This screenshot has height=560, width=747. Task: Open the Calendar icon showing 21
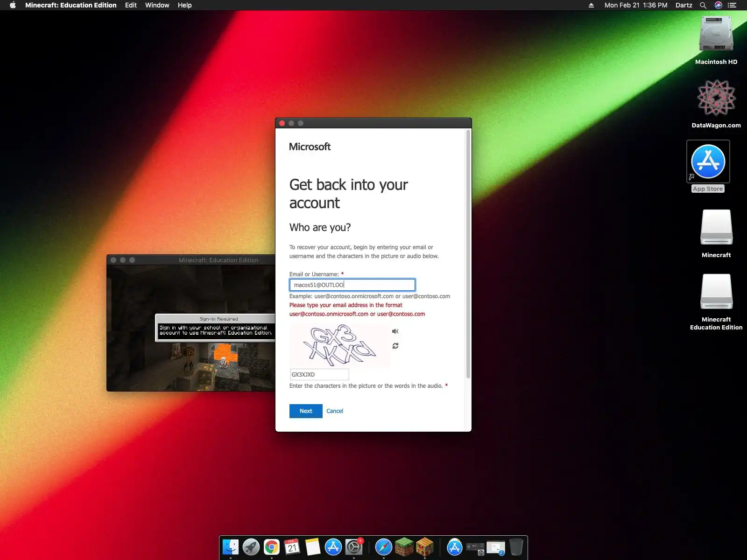tap(292, 547)
